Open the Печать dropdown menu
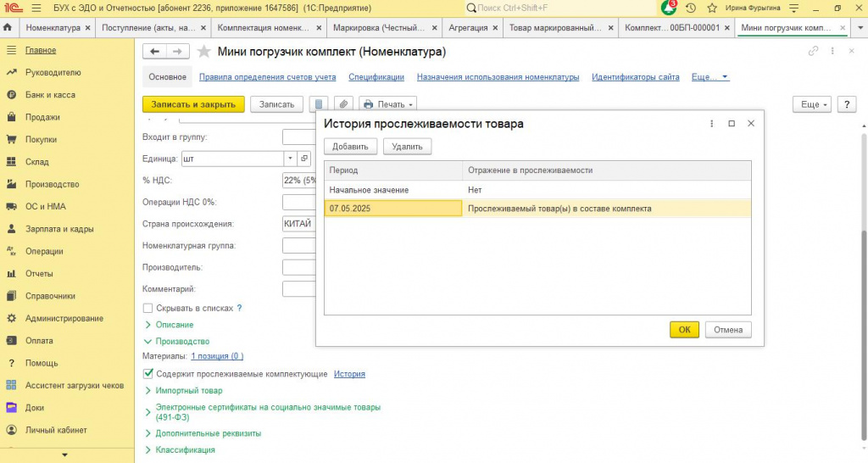868x463 pixels. tap(388, 104)
